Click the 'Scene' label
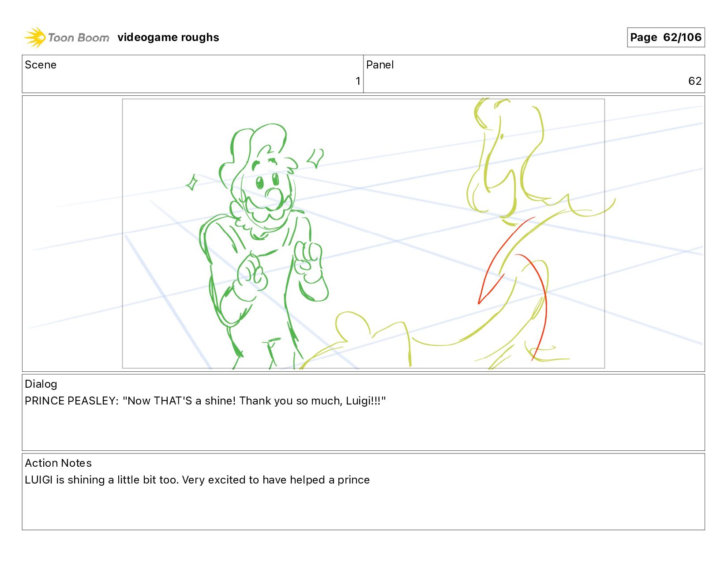 tap(41, 65)
